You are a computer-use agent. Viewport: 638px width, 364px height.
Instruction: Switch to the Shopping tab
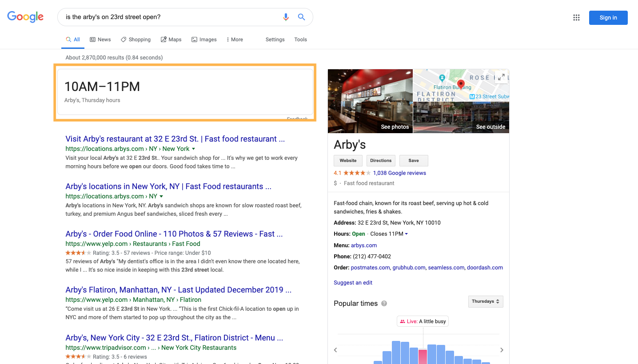pyautogui.click(x=136, y=40)
